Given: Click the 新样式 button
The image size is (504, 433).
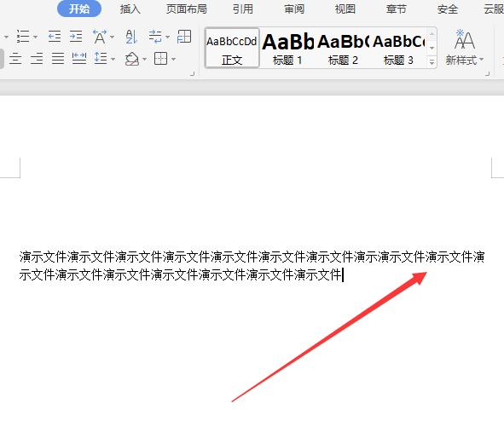Looking at the screenshot, I should [464, 48].
